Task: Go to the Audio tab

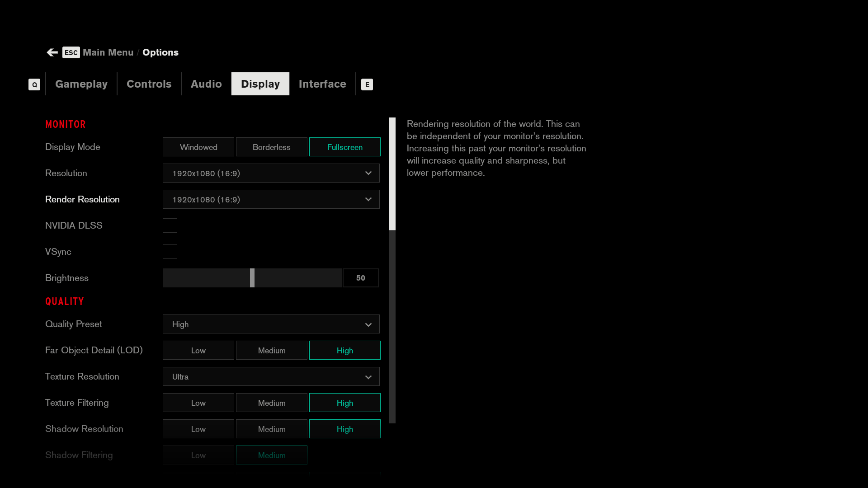Action: click(x=206, y=84)
